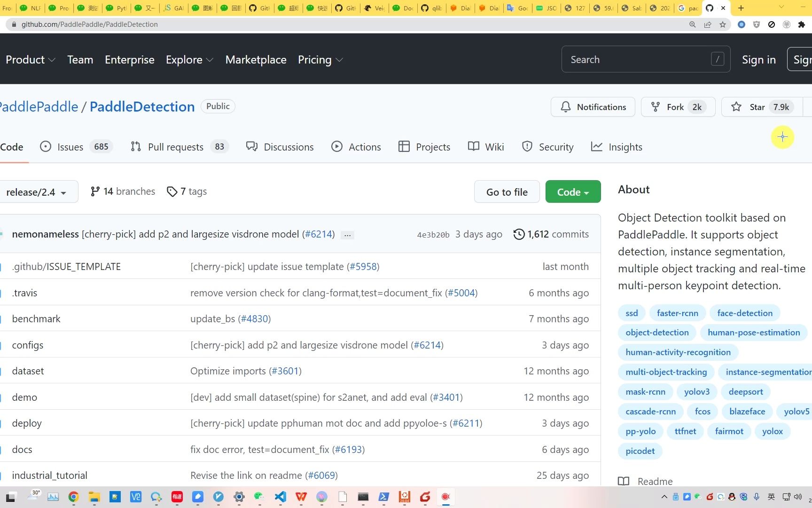Viewport: 812px width, 508px height.
Task: Click the zoom magnifier icon in address bar
Action: [x=692, y=24]
